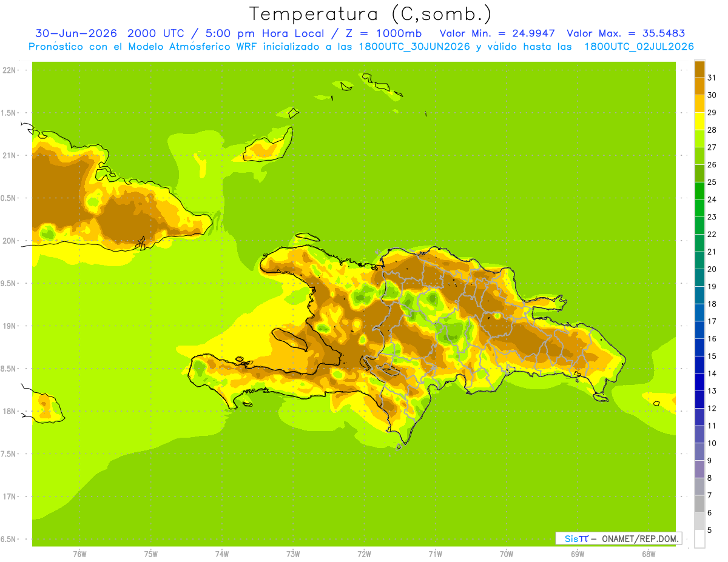Screen dimensions: 728x562
Task: Click '5:00 pm Hora Local' text
Action: pyautogui.click(x=263, y=33)
